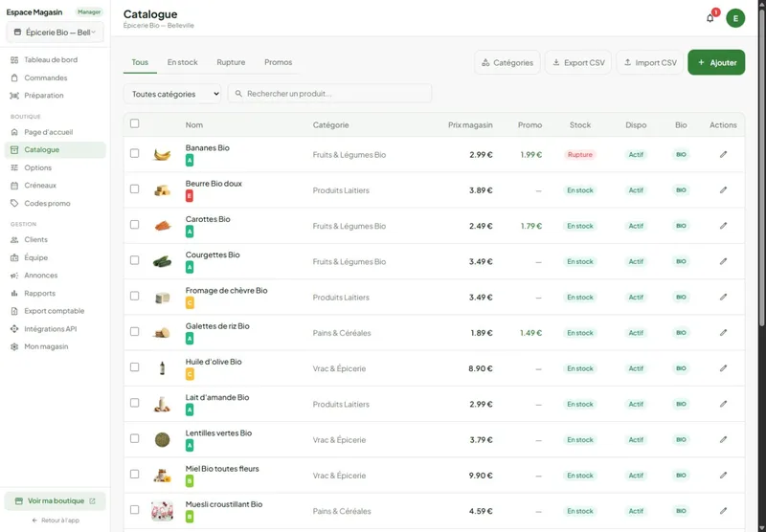The height and width of the screenshot is (532, 766).
Task: Open Export comptable in sidebar
Action: click(56, 311)
